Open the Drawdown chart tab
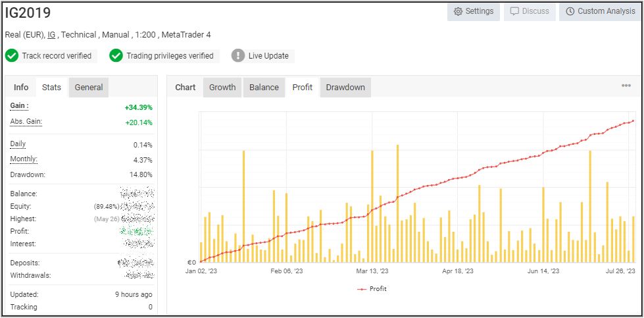This screenshot has height=318, width=644. 345,88
